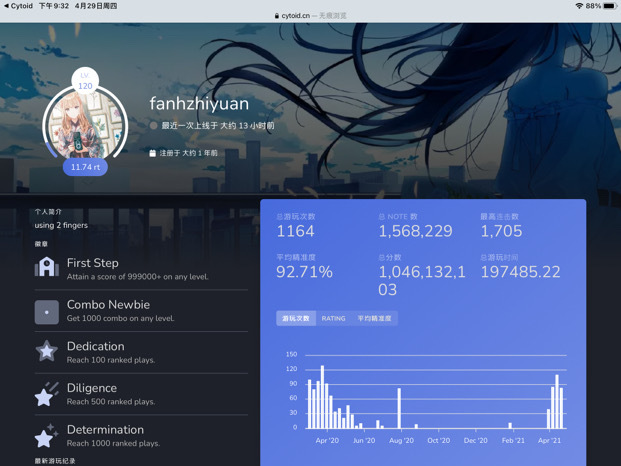Viewport: 621px width, 466px height.
Task: Click the First Step badge icon
Action: tap(47, 267)
